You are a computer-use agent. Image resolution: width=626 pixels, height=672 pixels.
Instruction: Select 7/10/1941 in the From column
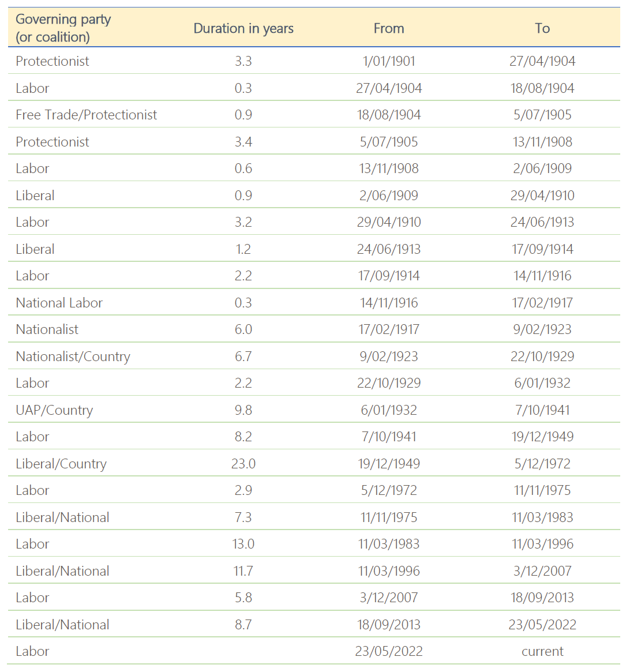click(x=388, y=437)
